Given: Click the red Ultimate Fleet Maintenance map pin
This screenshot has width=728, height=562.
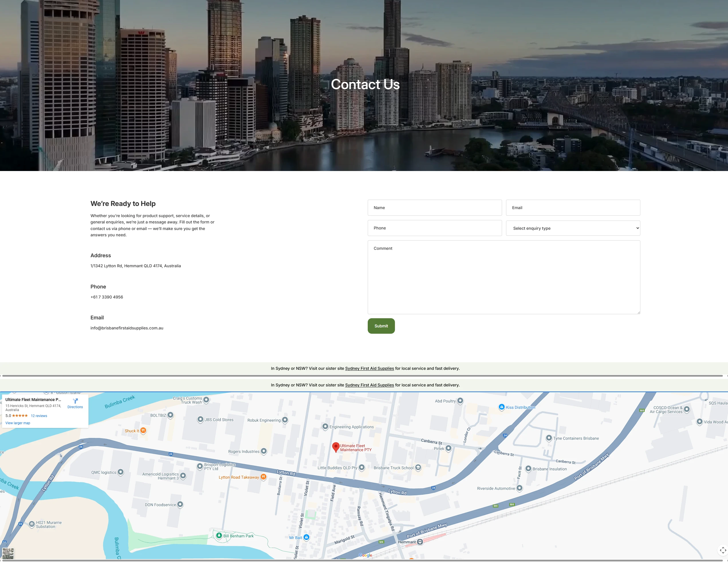Looking at the screenshot, I should coord(336,447).
